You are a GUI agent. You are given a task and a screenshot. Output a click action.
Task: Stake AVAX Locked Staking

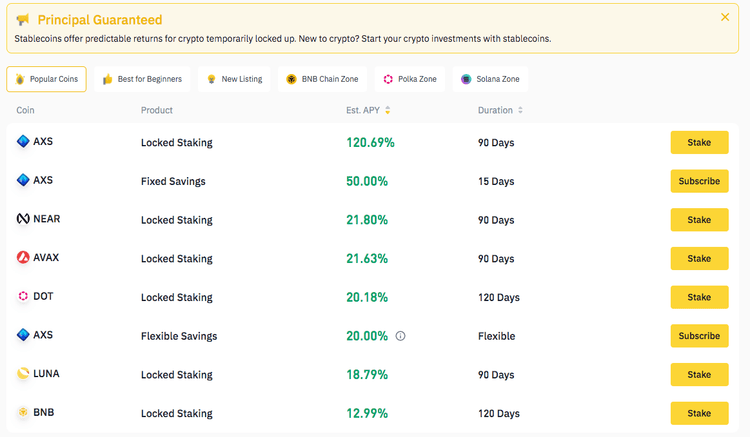(x=699, y=259)
